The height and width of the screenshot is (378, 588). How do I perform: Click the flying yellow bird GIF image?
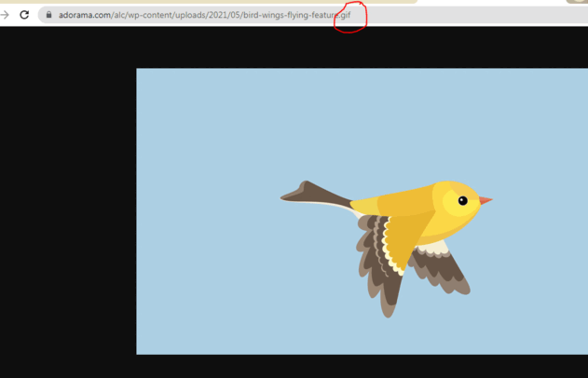tap(362, 211)
